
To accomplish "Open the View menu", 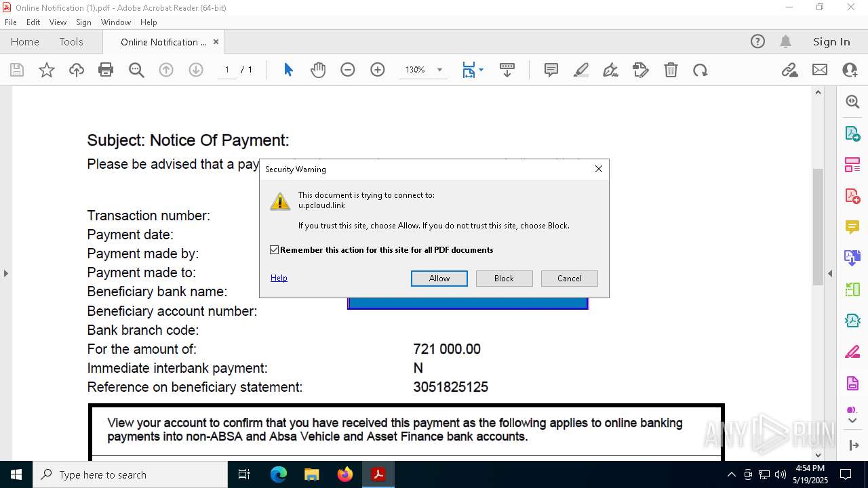I will (x=58, y=22).
